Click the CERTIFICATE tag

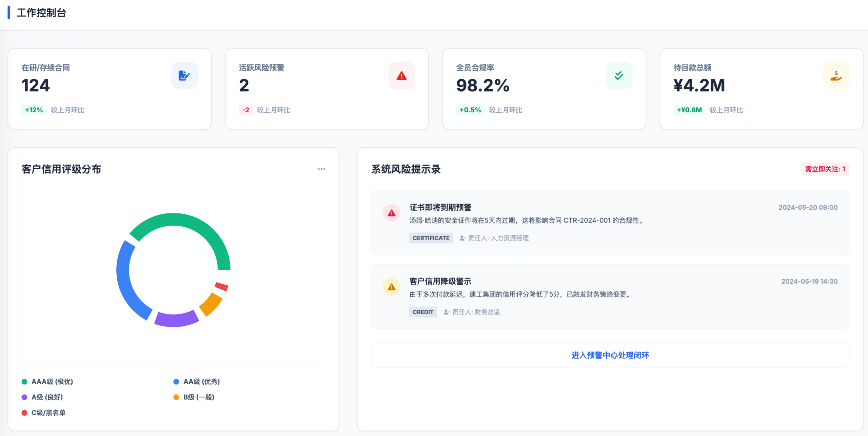(x=431, y=238)
